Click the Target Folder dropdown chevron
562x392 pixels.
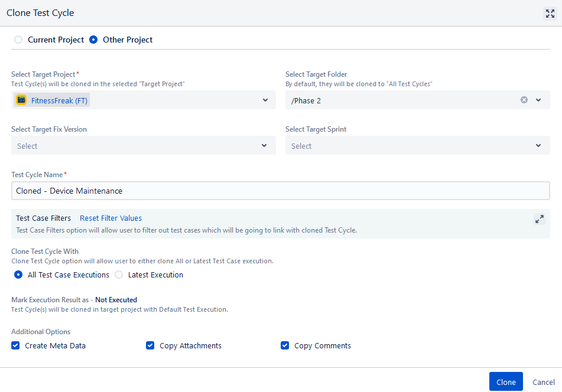point(538,100)
